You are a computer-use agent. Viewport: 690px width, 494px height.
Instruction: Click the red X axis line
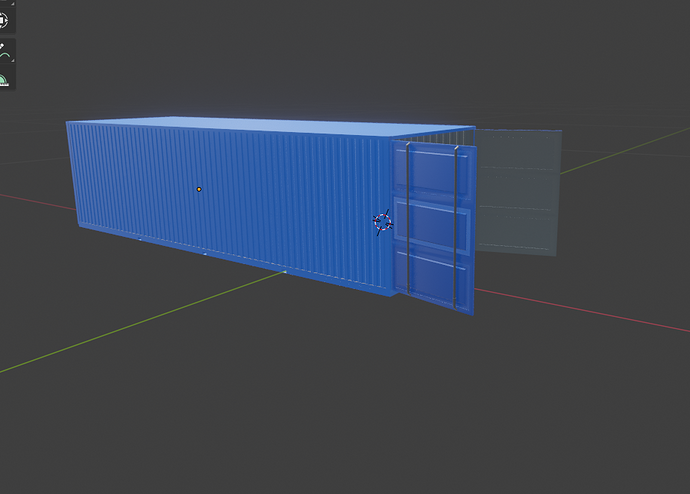click(x=581, y=310)
